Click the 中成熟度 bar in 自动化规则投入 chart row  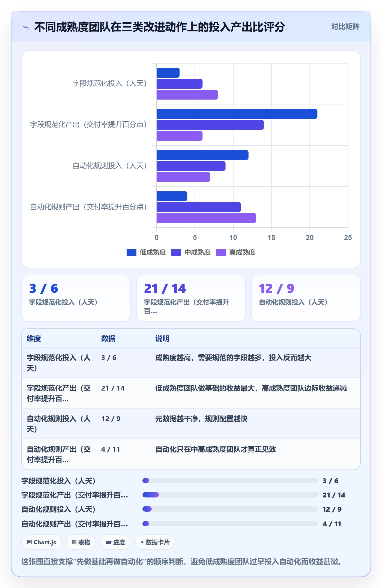191,166
